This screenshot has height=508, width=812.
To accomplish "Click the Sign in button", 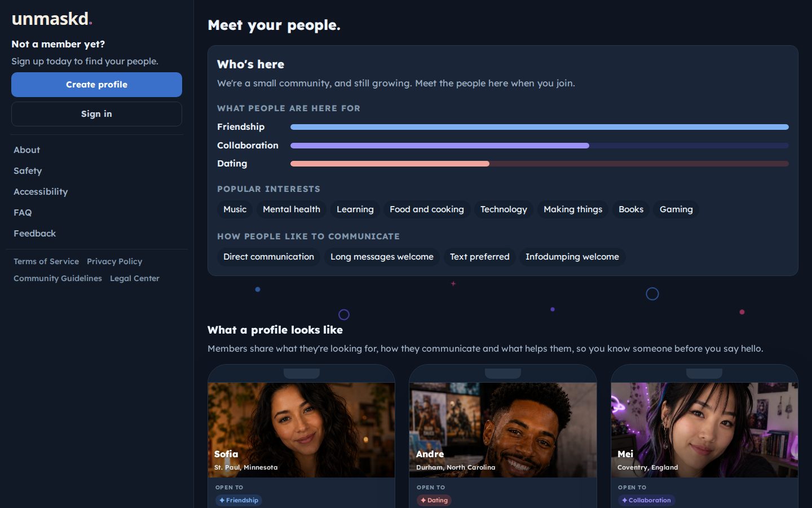I will pos(96,114).
